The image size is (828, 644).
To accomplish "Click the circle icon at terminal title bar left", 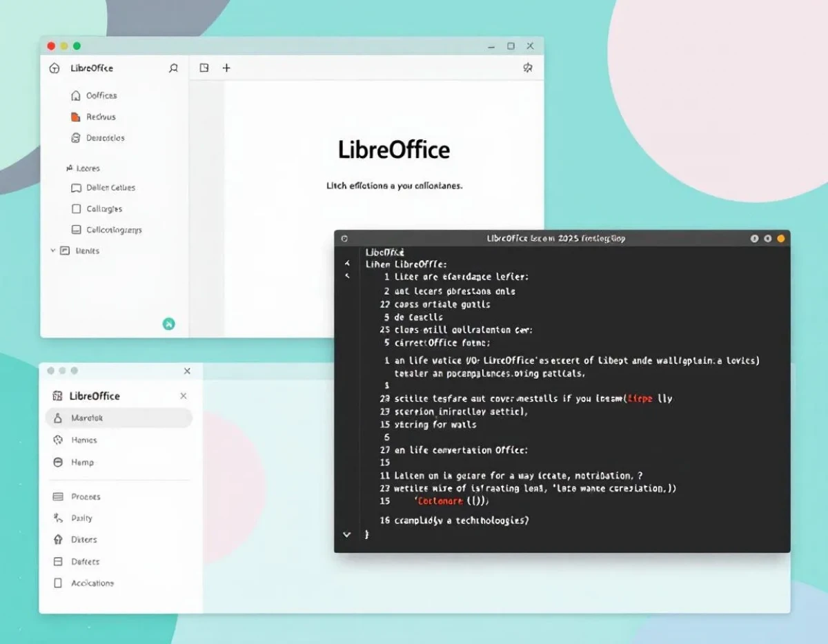I will click(344, 238).
